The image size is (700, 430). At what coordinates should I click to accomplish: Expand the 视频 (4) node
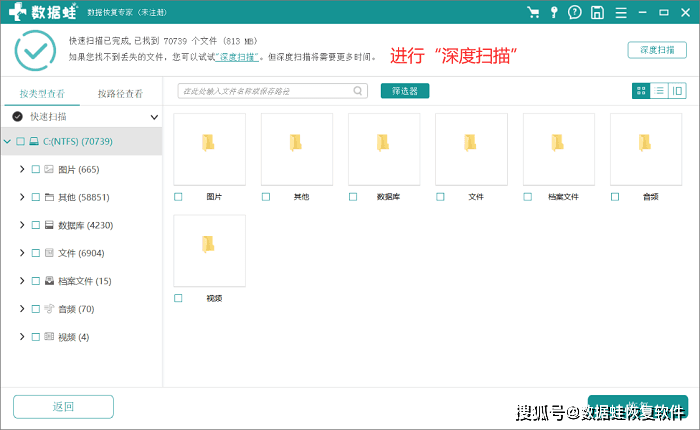coord(22,337)
